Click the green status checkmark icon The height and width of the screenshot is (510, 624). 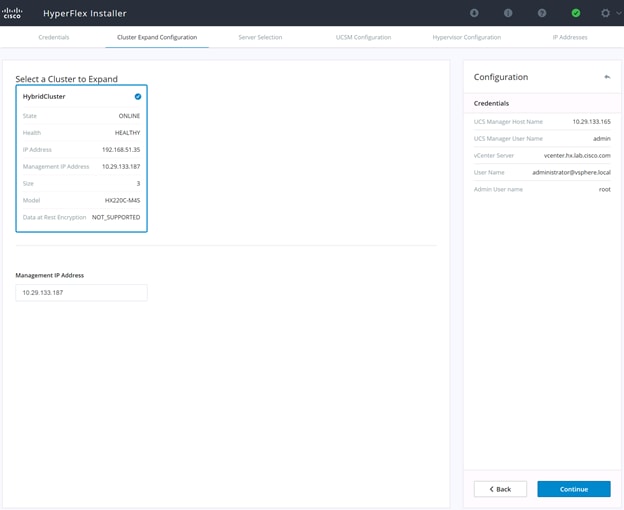click(x=575, y=13)
